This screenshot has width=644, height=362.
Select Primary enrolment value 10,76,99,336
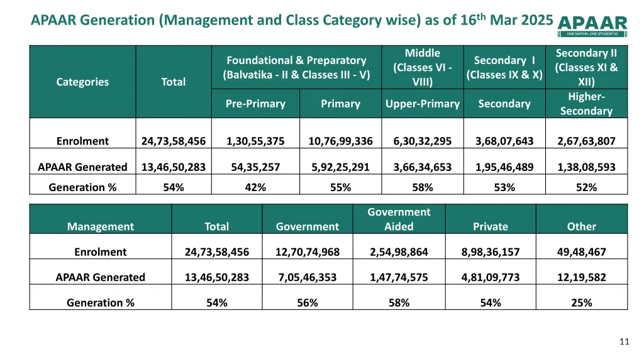click(x=340, y=141)
